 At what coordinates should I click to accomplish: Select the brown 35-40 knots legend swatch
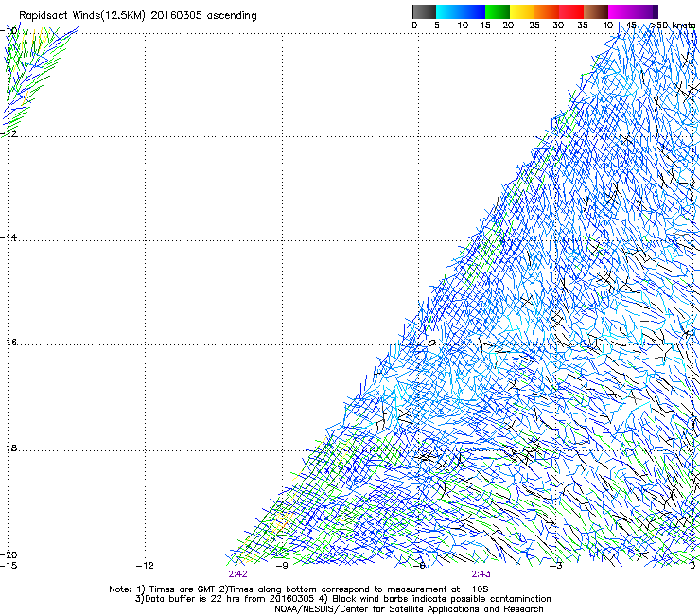pos(596,11)
